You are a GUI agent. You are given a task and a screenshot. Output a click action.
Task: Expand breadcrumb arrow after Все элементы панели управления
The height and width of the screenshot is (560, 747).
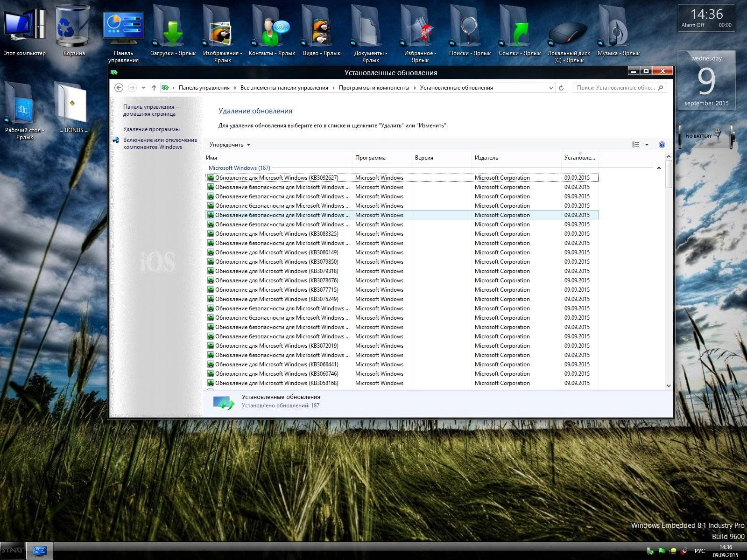[x=333, y=88]
